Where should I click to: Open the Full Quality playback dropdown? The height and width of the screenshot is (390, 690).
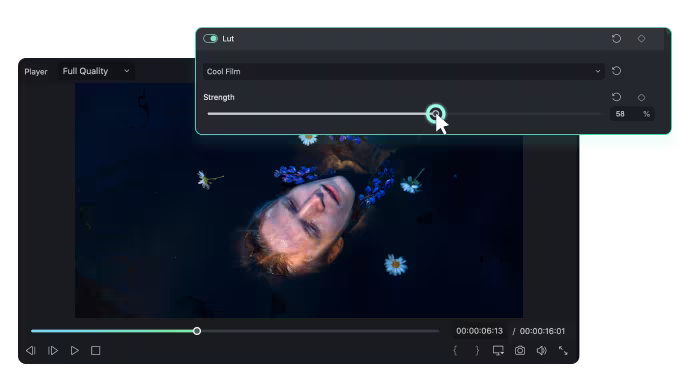pyautogui.click(x=96, y=71)
